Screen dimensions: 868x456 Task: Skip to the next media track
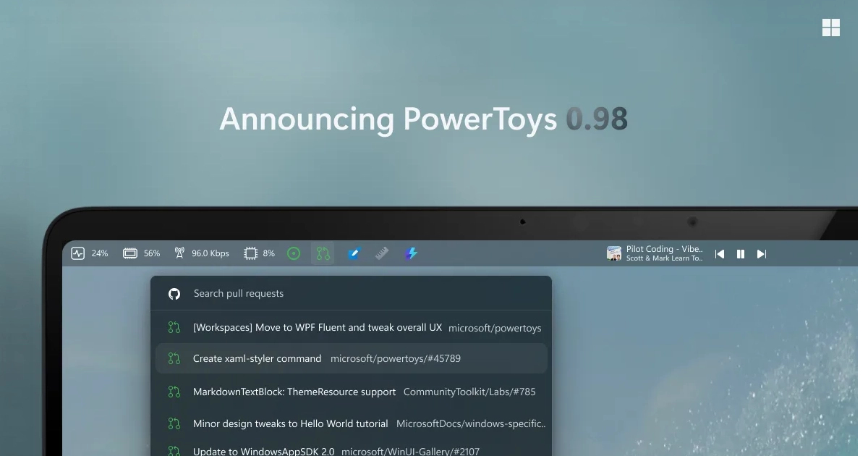(761, 254)
